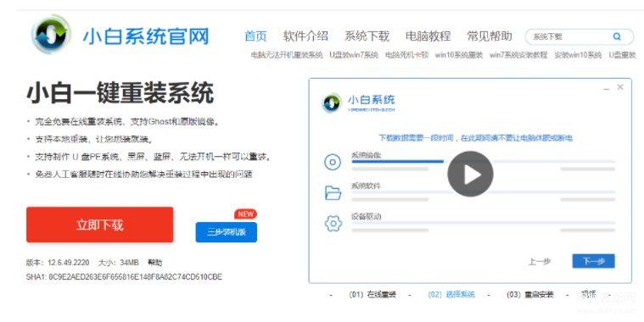Open win10系统重装 link
644x322 pixels.
click(x=459, y=55)
